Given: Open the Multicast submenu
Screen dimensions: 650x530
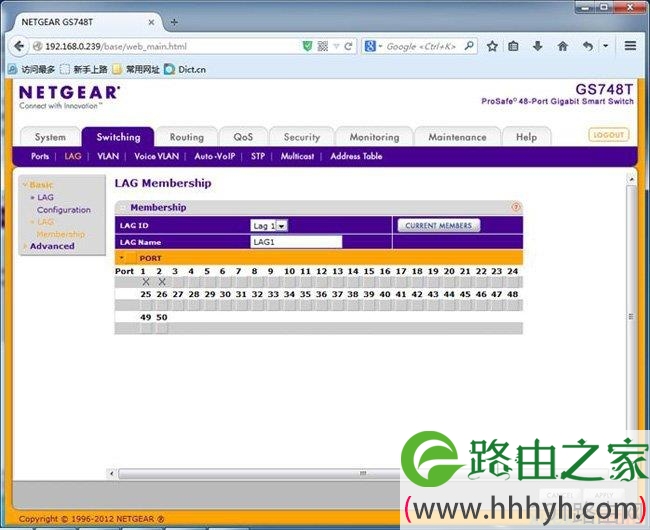Looking at the screenshot, I should point(297,156).
